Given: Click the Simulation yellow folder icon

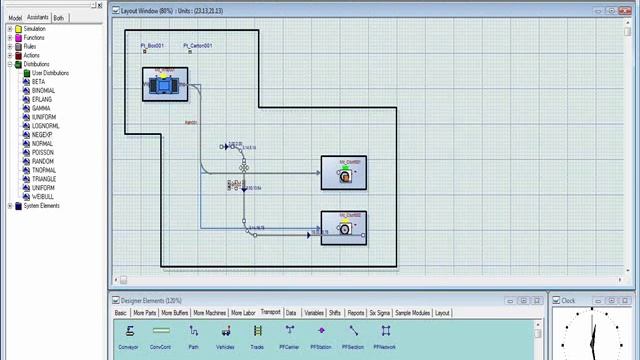Looking at the screenshot, I should (18, 29).
